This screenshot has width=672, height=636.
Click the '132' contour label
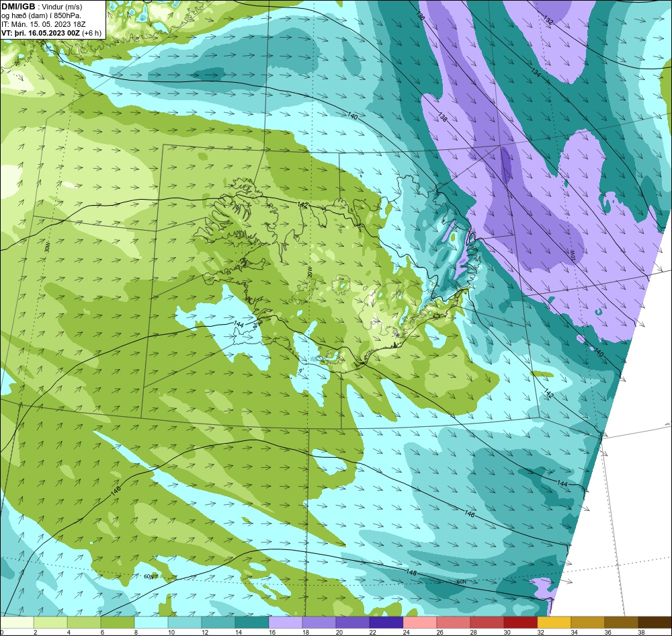pos(548,19)
